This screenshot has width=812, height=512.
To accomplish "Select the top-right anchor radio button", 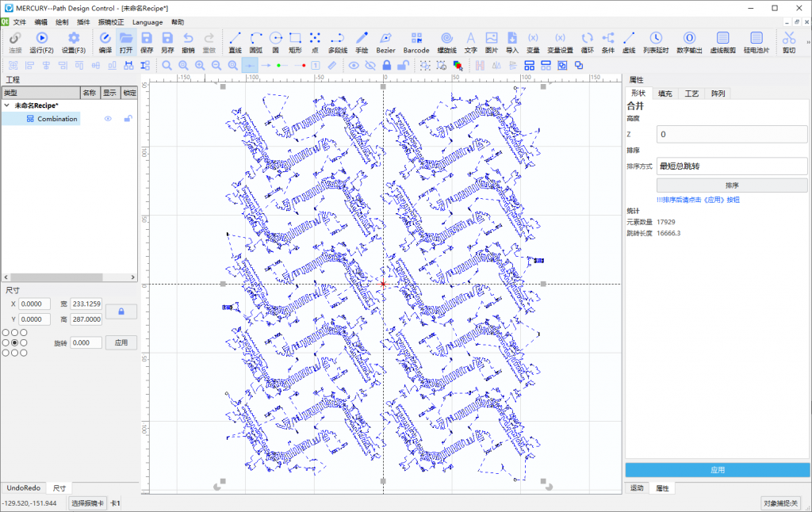I will pyautogui.click(x=24, y=333).
